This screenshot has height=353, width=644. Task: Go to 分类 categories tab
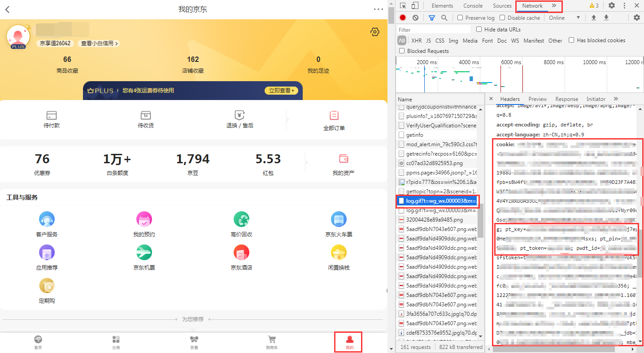pyautogui.click(x=116, y=342)
